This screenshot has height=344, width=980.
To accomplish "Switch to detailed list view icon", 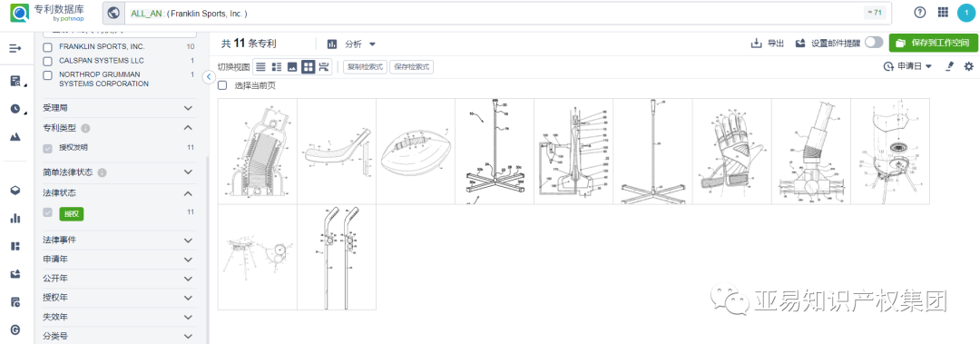I will coord(276,67).
